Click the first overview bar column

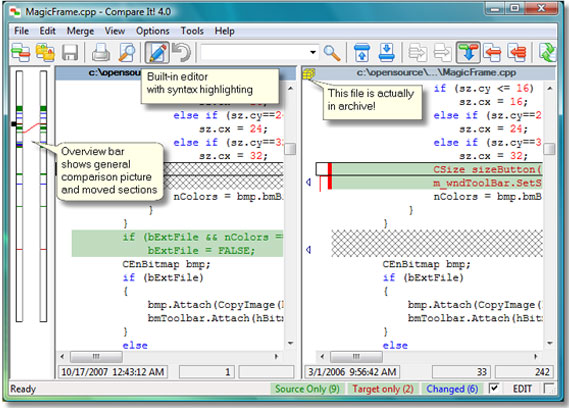click(x=19, y=196)
